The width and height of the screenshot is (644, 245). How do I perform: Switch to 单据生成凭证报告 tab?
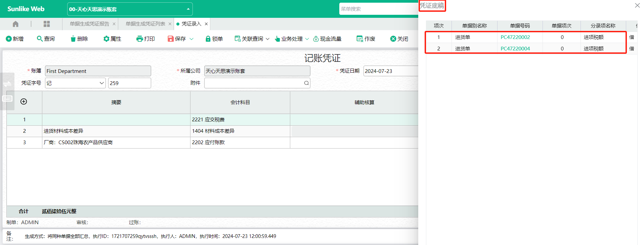point(89,24)
